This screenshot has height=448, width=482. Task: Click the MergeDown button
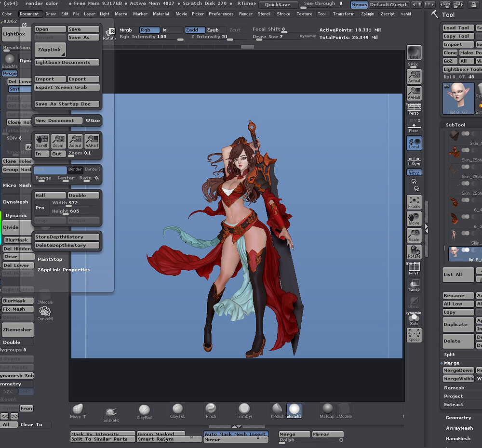click(x=458, y=370)
